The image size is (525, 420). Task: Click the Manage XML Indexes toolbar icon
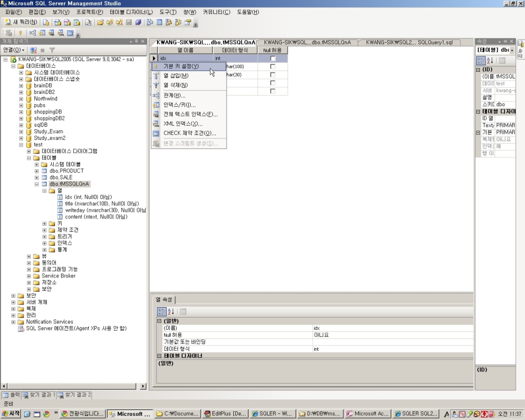(x=60, y=33)
